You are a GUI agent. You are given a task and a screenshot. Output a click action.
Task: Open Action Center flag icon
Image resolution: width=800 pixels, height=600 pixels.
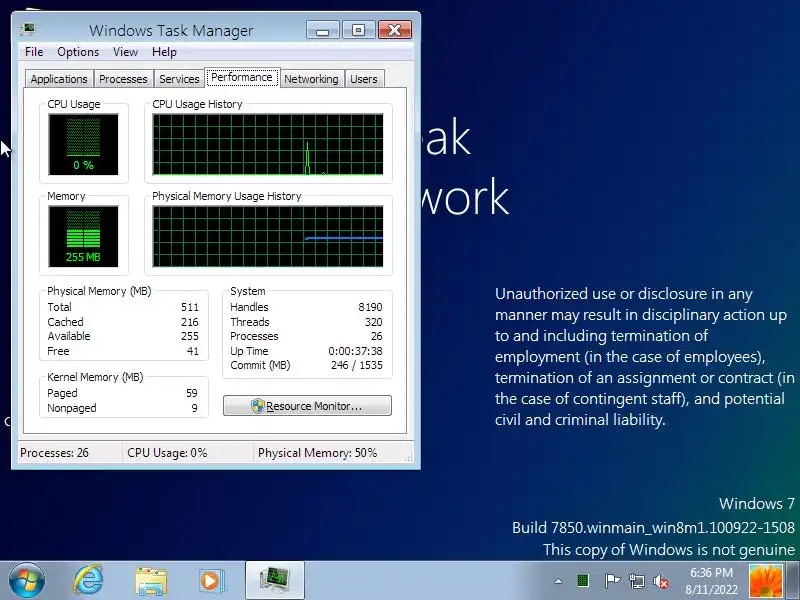tap(612, 581)
